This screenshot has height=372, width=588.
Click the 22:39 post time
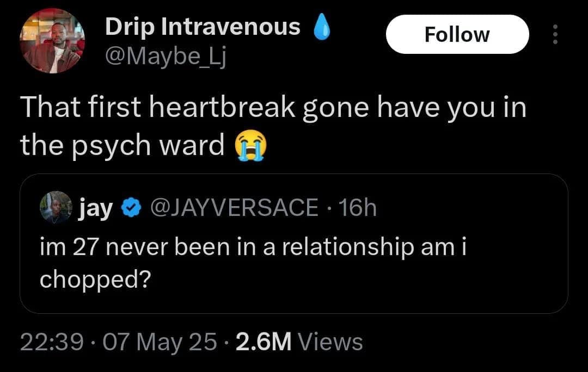click(x=52, y=342)
